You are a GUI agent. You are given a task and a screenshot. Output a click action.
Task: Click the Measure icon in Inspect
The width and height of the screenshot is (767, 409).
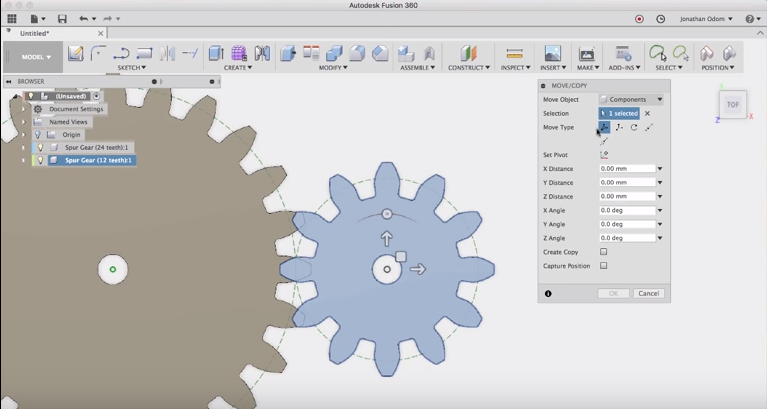515,53
